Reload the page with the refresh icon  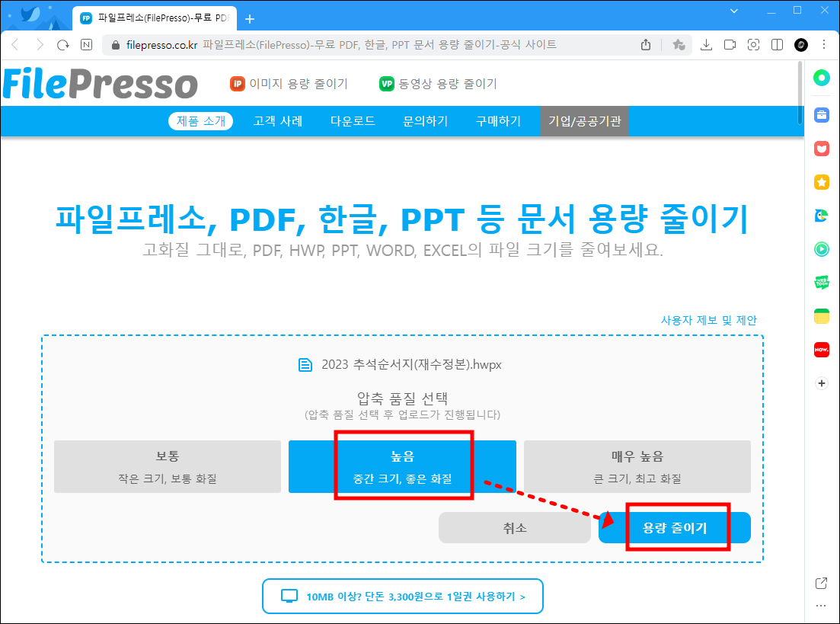pos(63,45)
